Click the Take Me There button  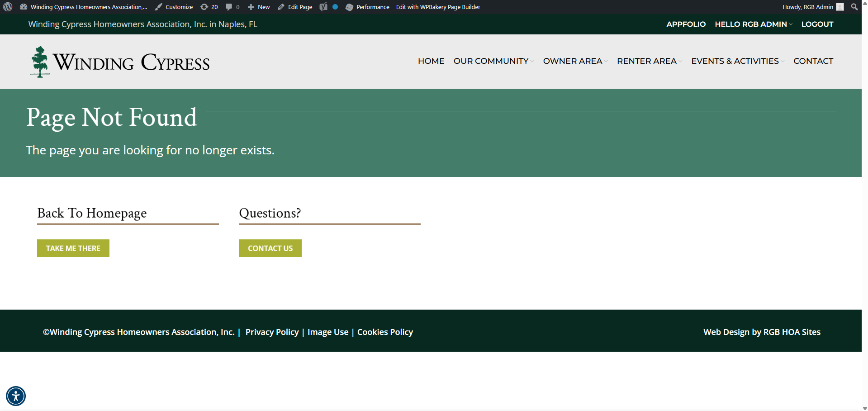(73, 248)
